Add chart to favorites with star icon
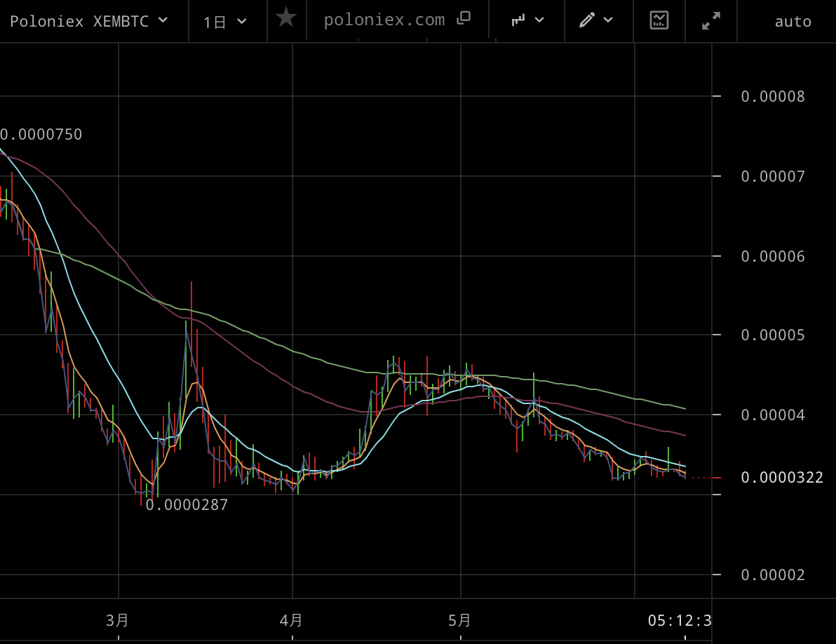 286,18
